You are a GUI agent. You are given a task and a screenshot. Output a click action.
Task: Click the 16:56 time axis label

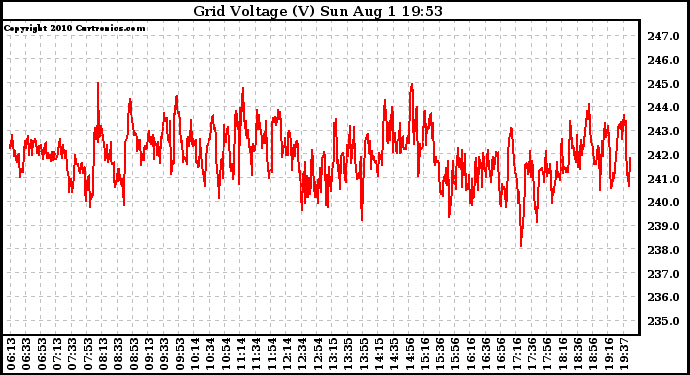502,354
